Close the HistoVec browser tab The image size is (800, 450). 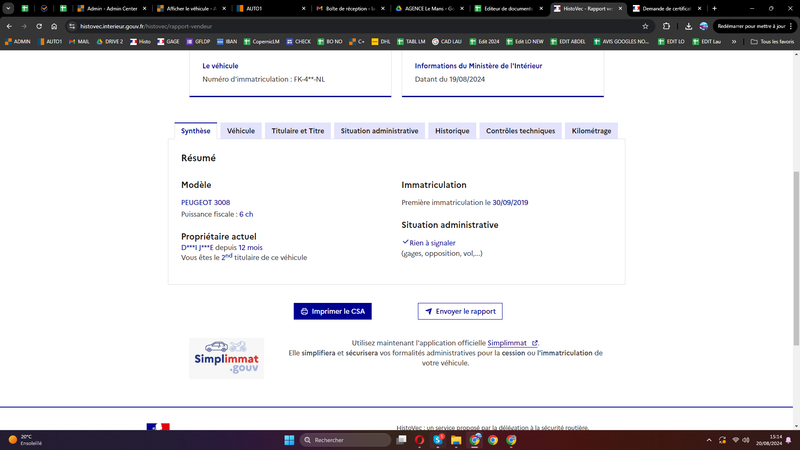pyautogui.click(x=620, y=8)
